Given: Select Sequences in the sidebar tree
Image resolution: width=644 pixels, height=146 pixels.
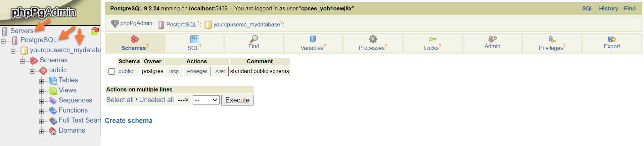Looking at the screenshot, I should (x=75, y=100).
